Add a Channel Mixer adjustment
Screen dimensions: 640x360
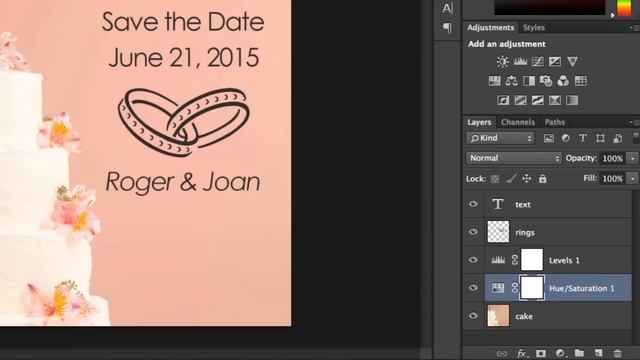click(563, 81)
